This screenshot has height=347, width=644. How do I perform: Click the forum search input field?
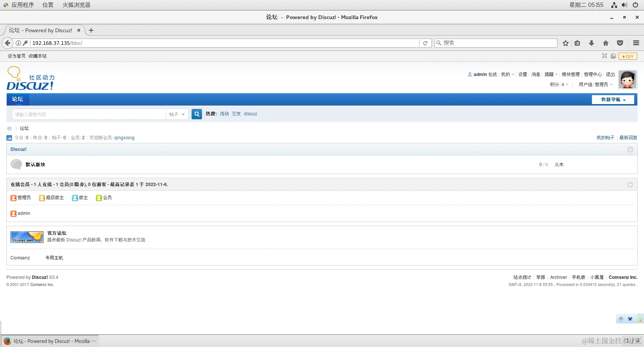click(x=89, y=114)
